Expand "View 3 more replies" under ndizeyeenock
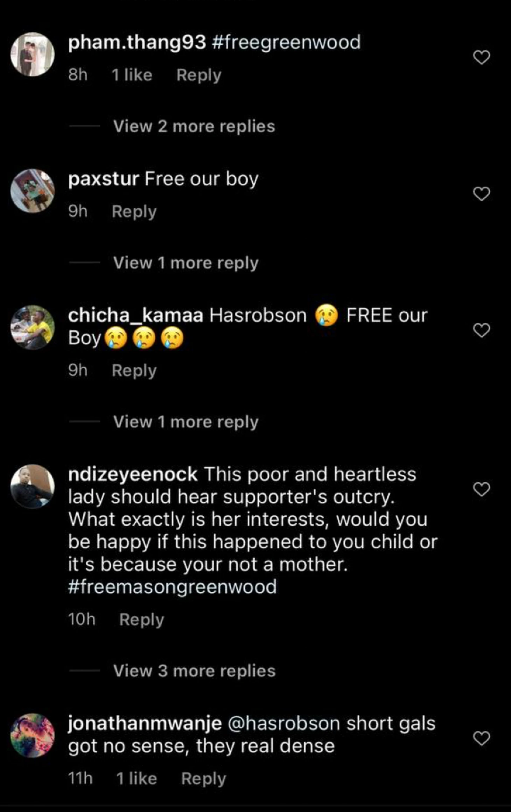Screen dimensions: 511x812 pos(195,671)
